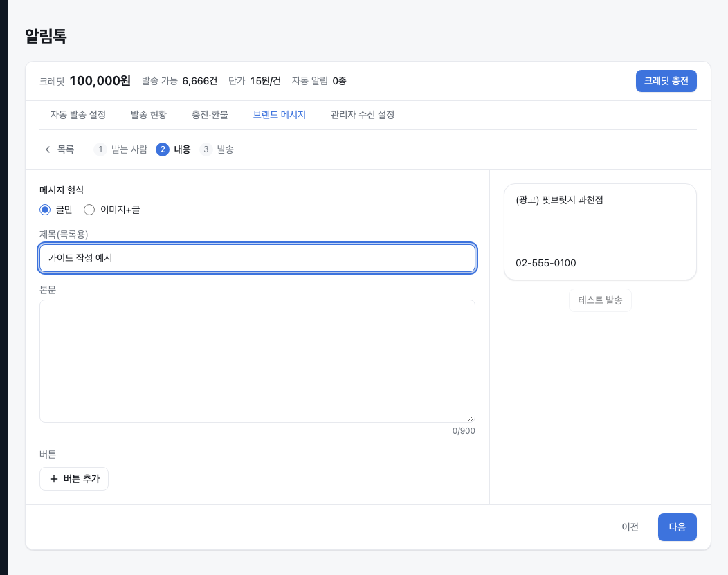Click the 6,666건 sendable count

click(x=199, y=81)
